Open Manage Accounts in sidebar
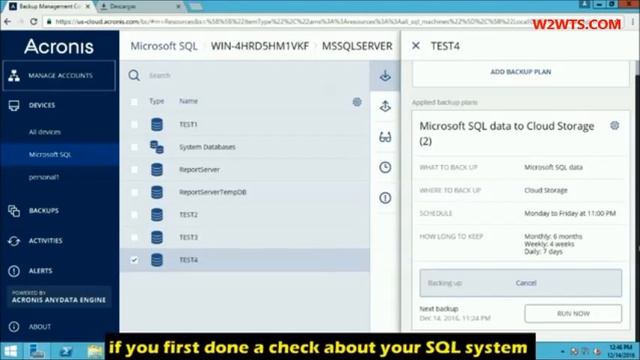Screen dimensions: 640x360 (x=59, y=76)
